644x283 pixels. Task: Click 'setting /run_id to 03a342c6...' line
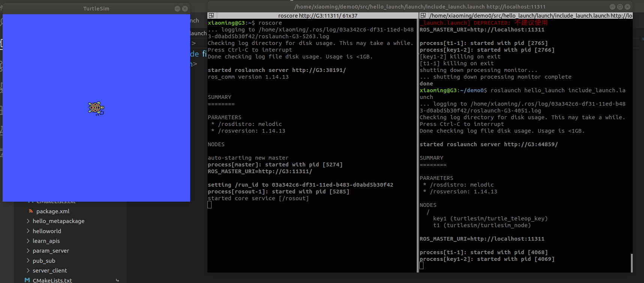click(x=300, y=185)
